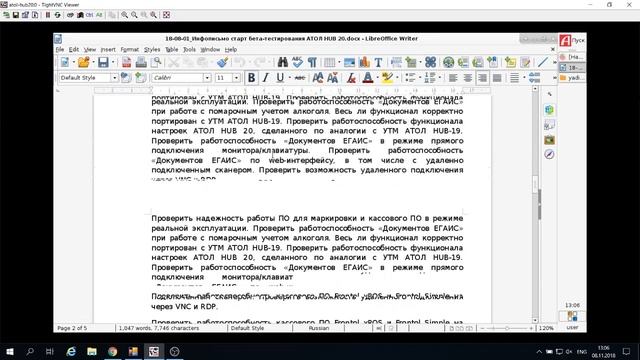Export document as PDF icon

point(127,62)
